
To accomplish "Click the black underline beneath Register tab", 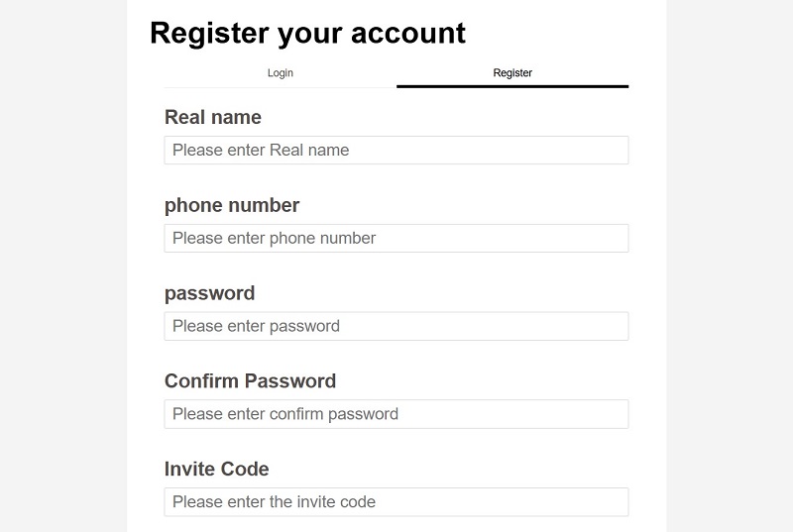I will tap(512, 86).
